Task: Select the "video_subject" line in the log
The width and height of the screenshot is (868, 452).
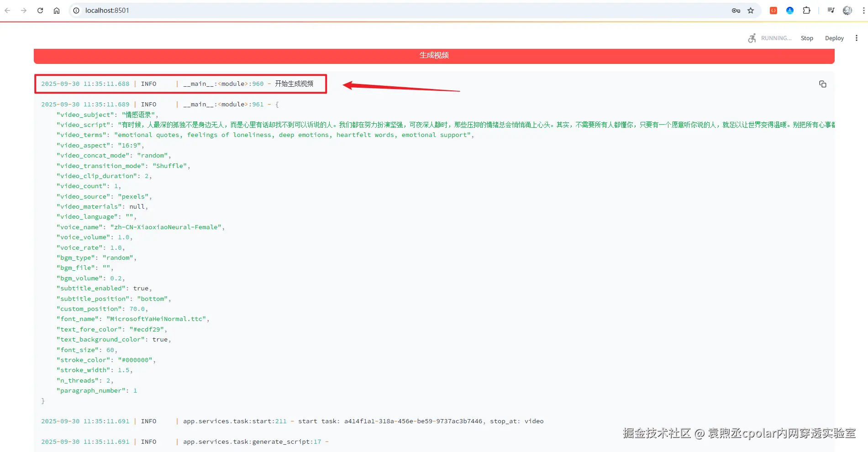Action: click(107, 115)
